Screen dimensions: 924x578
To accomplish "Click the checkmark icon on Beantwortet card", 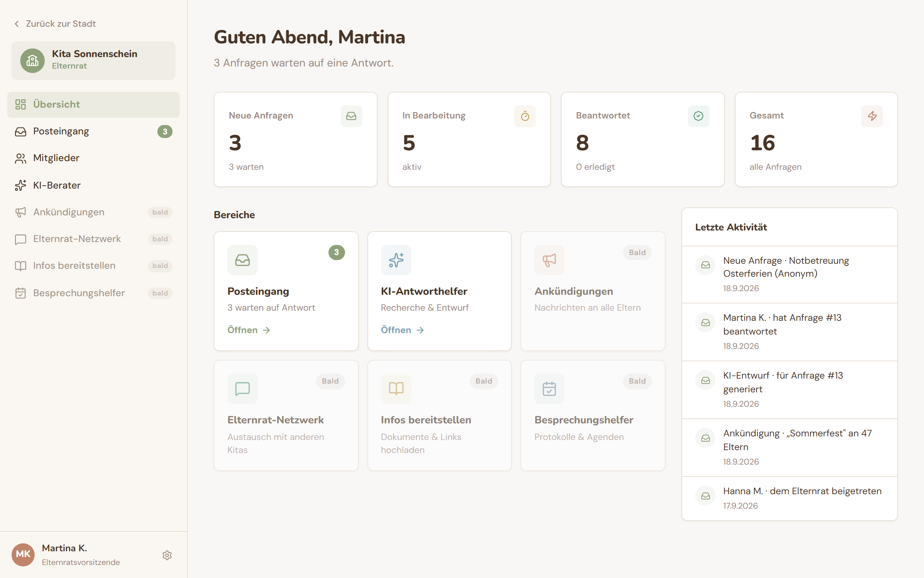I will coord(698,116).
